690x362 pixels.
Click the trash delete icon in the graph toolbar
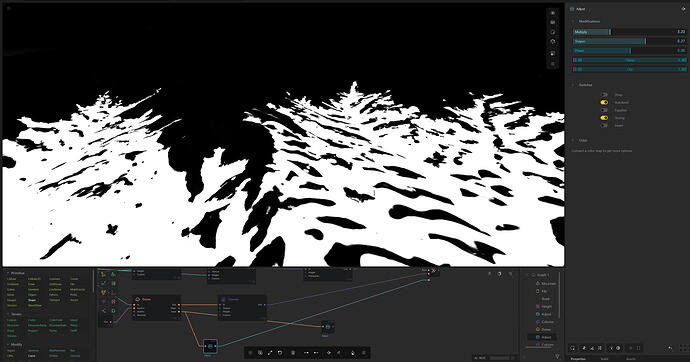point(293,353)
